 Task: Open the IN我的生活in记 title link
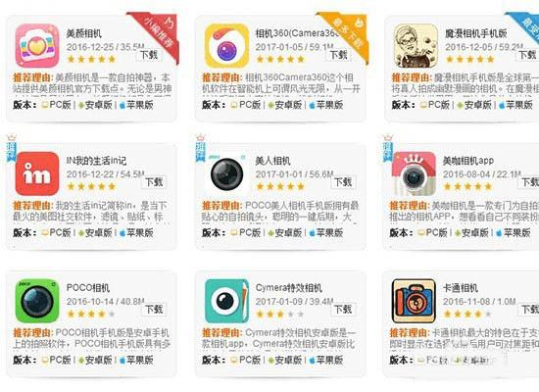coord(96,161)
